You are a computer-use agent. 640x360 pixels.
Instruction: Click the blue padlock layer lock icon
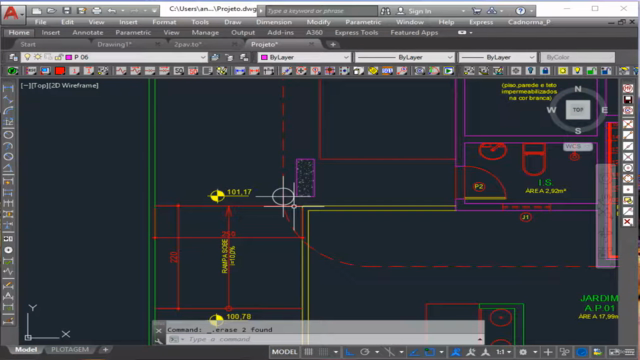(x=545, y=71)
